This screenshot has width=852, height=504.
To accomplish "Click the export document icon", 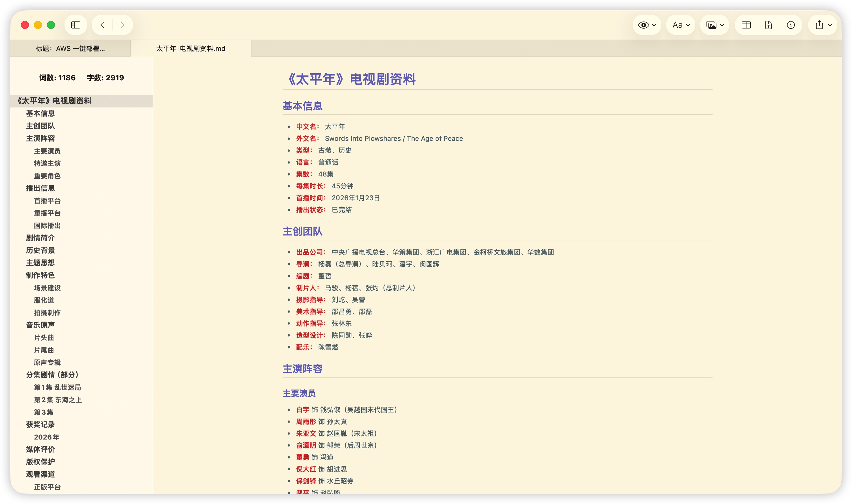I will 768,25.
